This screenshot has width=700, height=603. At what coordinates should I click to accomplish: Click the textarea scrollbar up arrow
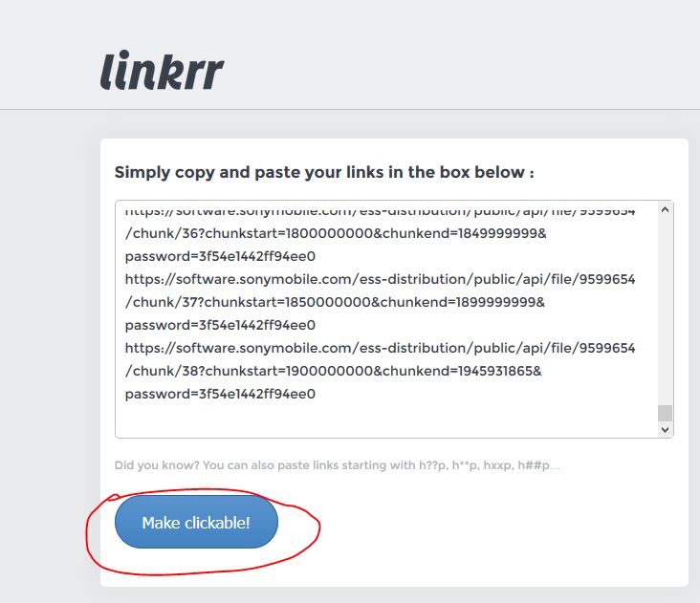(665, 209)
